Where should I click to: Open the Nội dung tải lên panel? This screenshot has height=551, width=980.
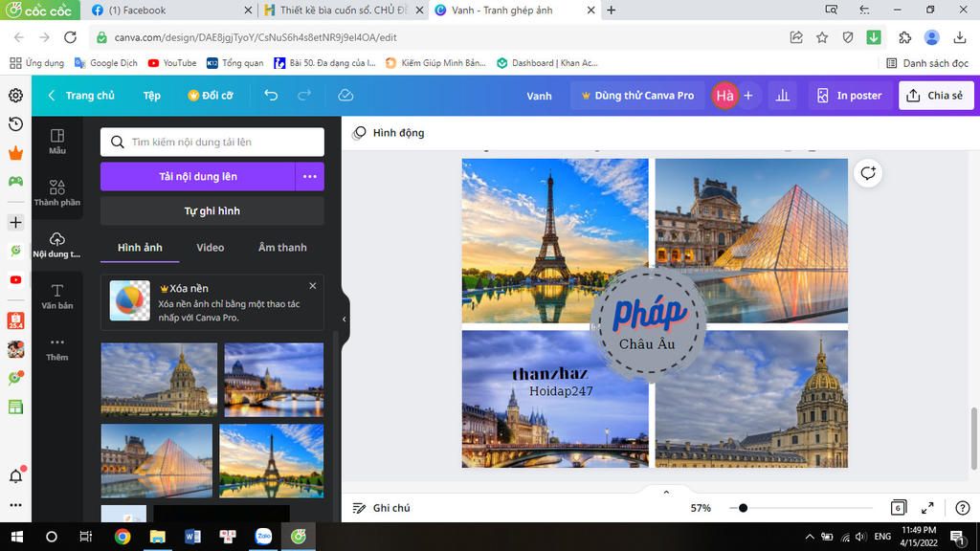(x=56, y=245)
